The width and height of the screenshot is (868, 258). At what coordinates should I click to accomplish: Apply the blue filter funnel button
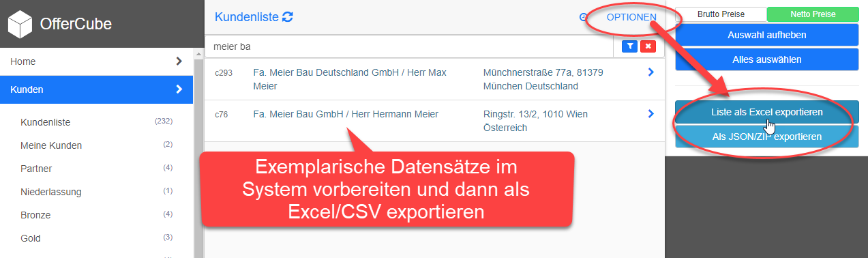click(x=629, y=46)
